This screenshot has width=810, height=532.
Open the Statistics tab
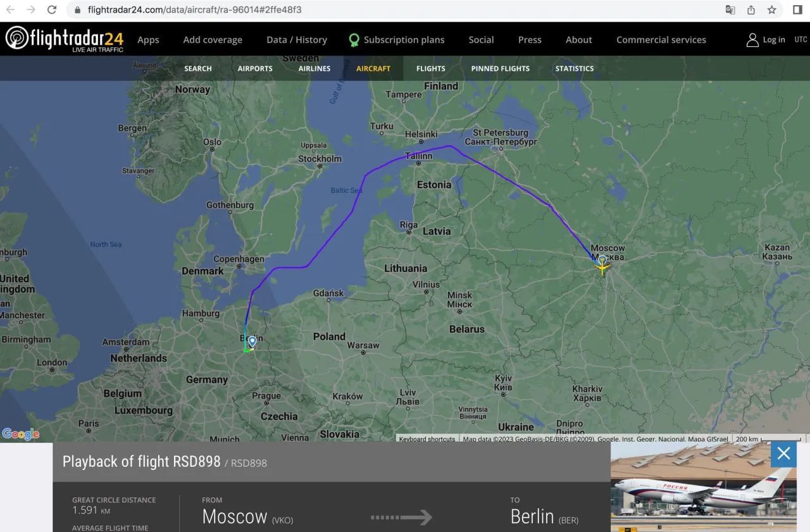pyautogui.click(x=574, y=68)
